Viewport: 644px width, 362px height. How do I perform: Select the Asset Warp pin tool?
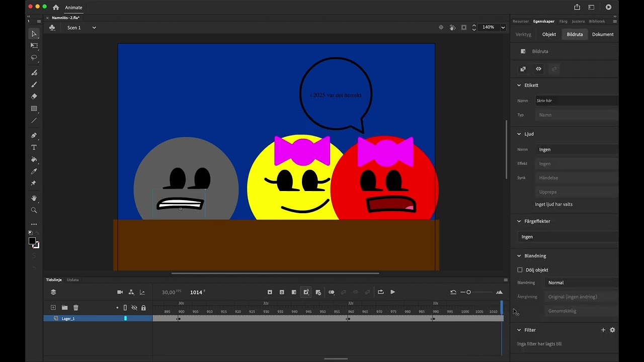click(x=34, y=184)
